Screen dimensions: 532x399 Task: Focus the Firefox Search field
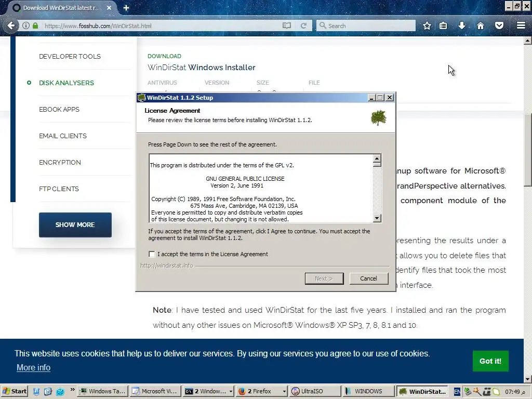coord(366,26)
